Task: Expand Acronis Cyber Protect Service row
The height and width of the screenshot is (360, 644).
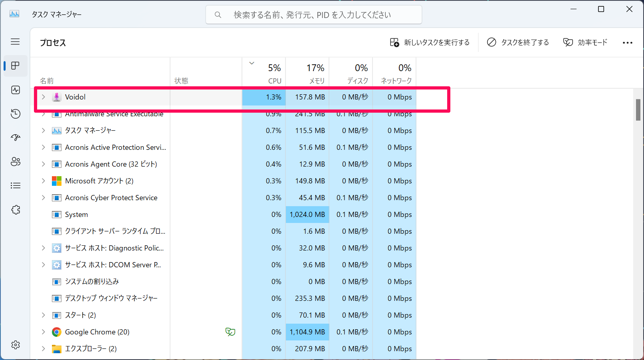Action: coord(44,198)
